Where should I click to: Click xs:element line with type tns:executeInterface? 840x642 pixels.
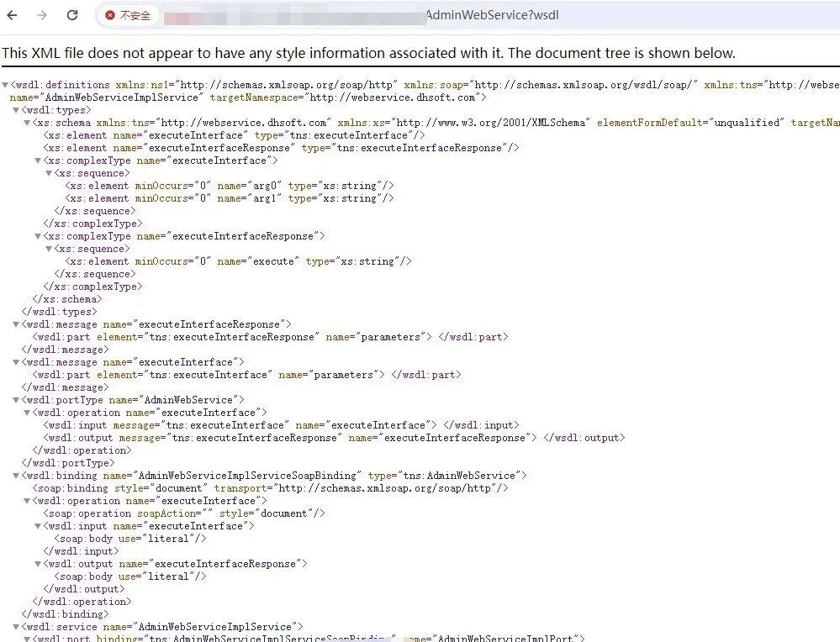pos(234,135)
